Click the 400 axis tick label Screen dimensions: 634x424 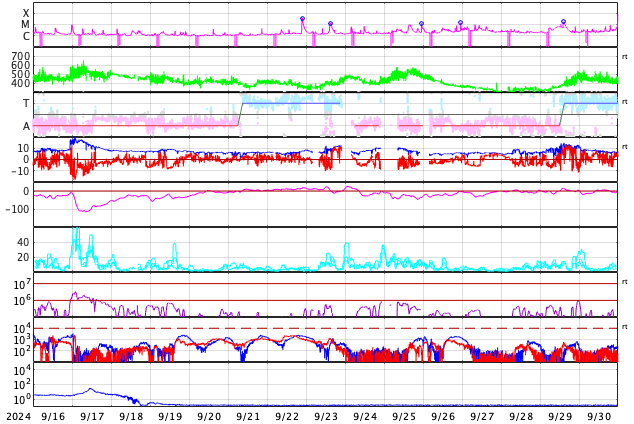point(21,83)
